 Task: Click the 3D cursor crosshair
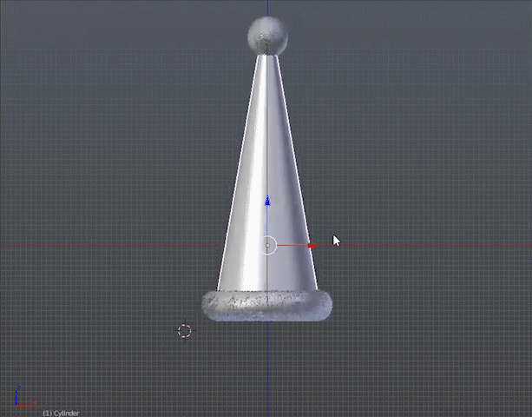coord(185,331)
